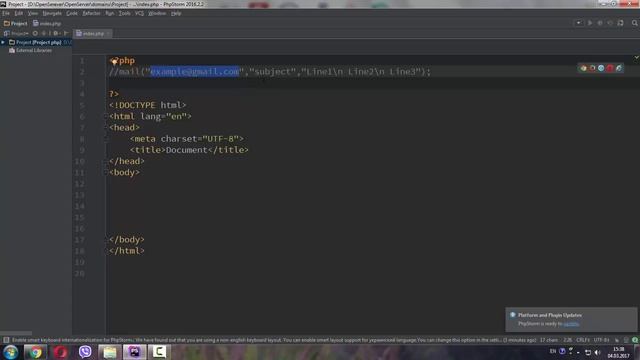
Task: Click Project breadcrumb in navigation bar
Action: point(16,23)
